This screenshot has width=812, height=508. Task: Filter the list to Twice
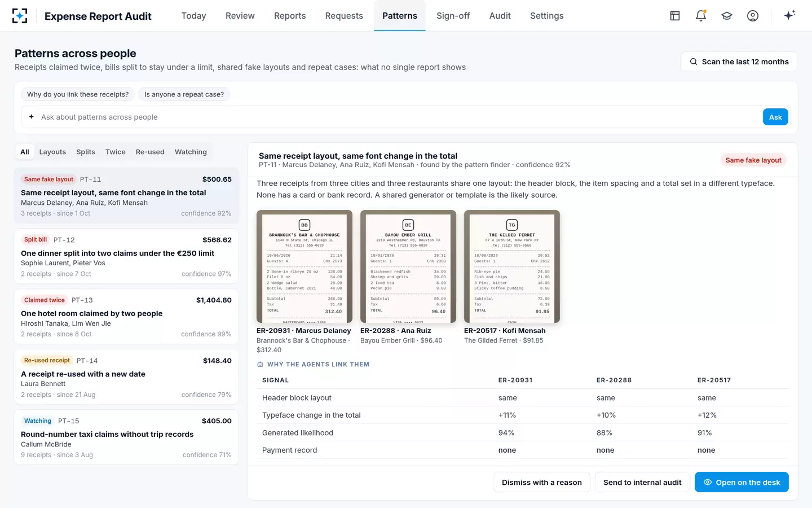click(116, 152)
